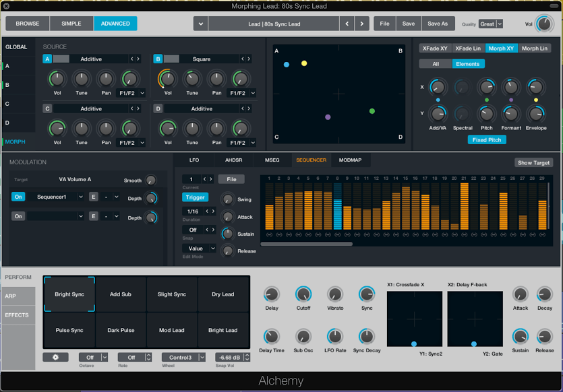This screenshot has width=563, height=392.
Task: Select the XFade XY morph mode
Action: [435, 48]
